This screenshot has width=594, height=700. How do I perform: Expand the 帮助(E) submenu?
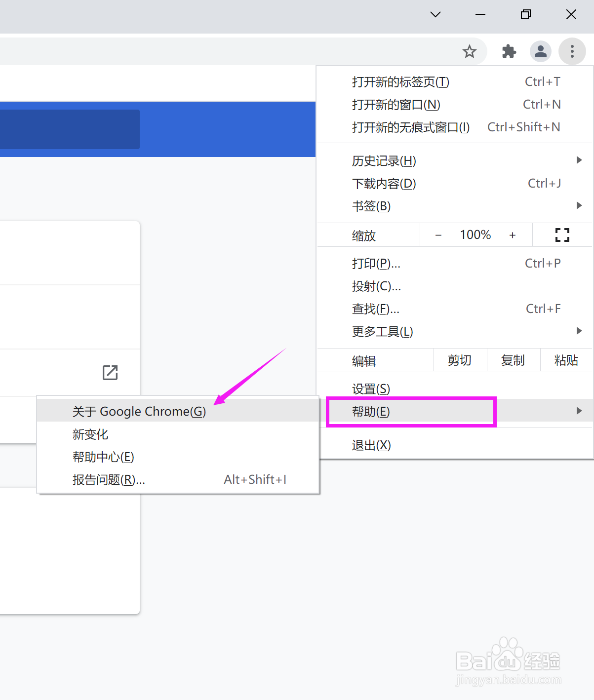pos(455,411)
